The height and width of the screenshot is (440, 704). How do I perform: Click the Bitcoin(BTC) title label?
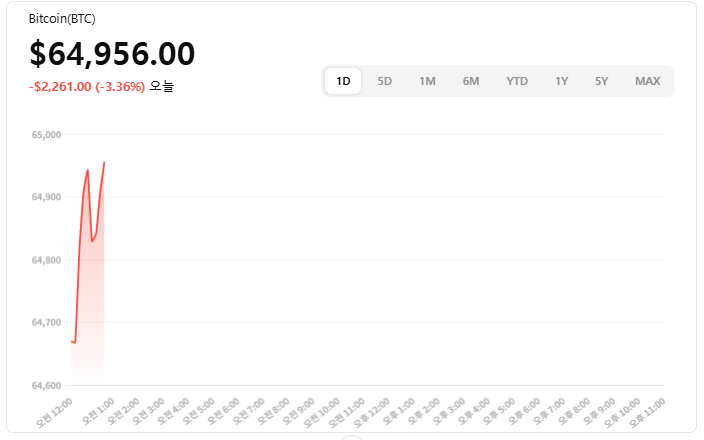(x=62, y=19)
